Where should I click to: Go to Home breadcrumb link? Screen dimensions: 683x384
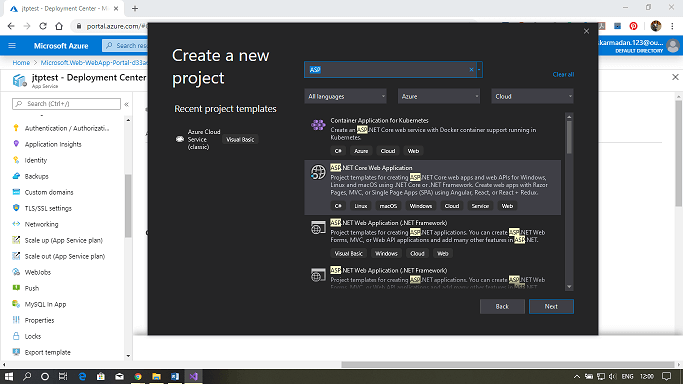pos(21,63)
